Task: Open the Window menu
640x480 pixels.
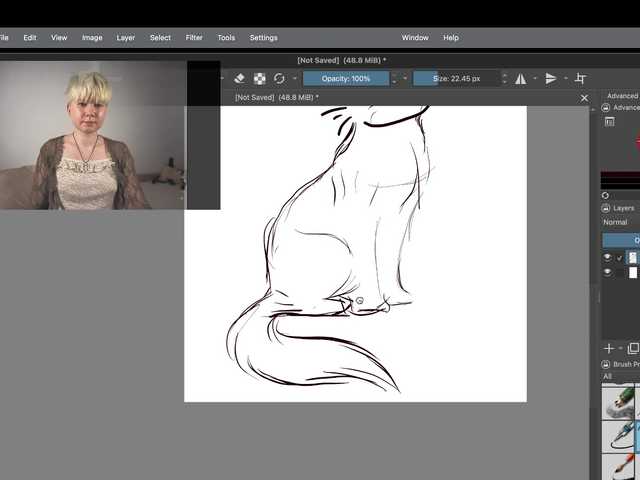Action: [415, 38]
